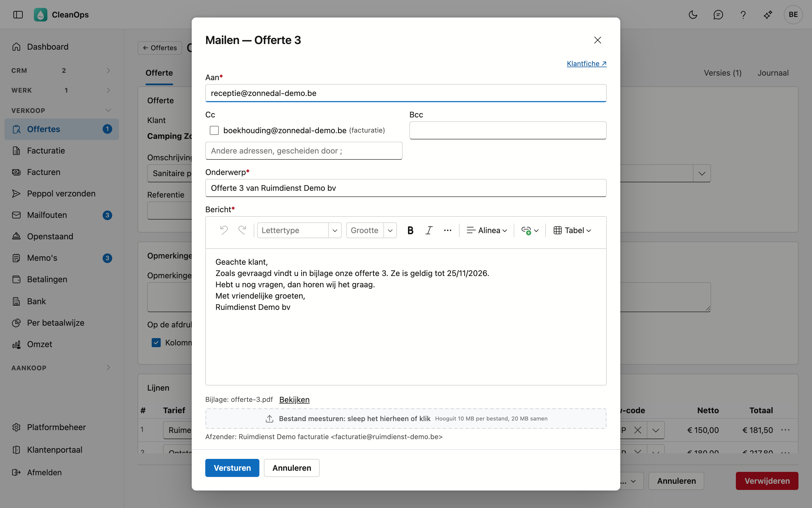Expand the WERK sidebar section

[x=61, y=90]
